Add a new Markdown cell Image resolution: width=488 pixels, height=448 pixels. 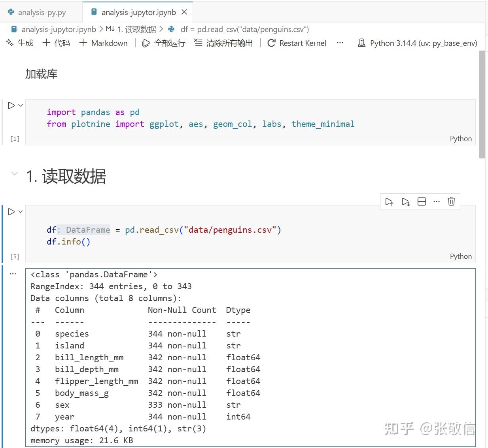coord(104,43)
